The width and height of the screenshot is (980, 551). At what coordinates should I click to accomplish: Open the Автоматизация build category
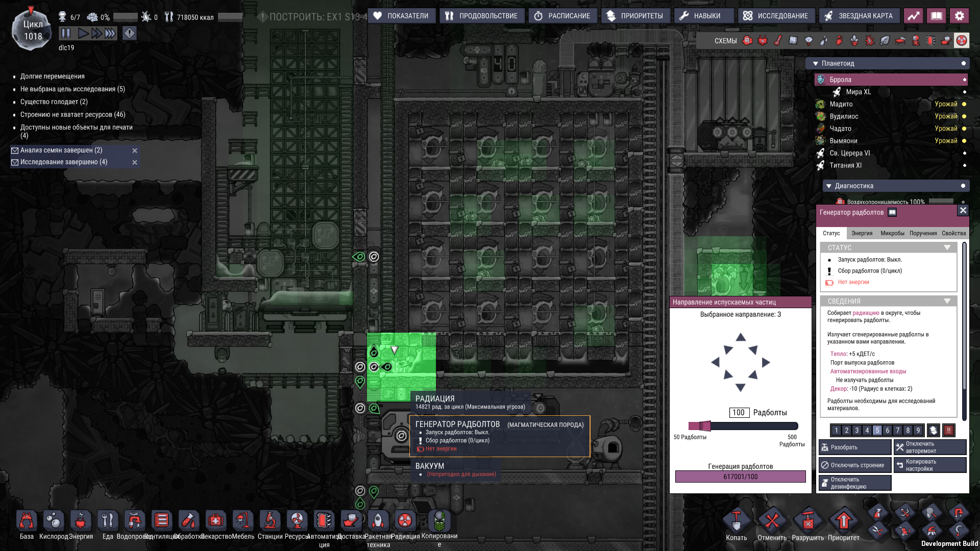(x=324, y=521)
